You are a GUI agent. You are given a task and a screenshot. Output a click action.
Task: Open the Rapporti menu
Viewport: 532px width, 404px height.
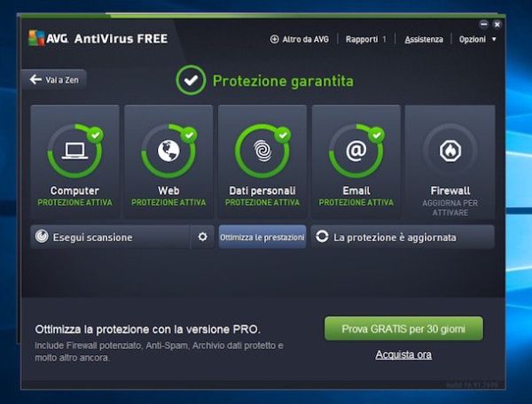[362, 39]
